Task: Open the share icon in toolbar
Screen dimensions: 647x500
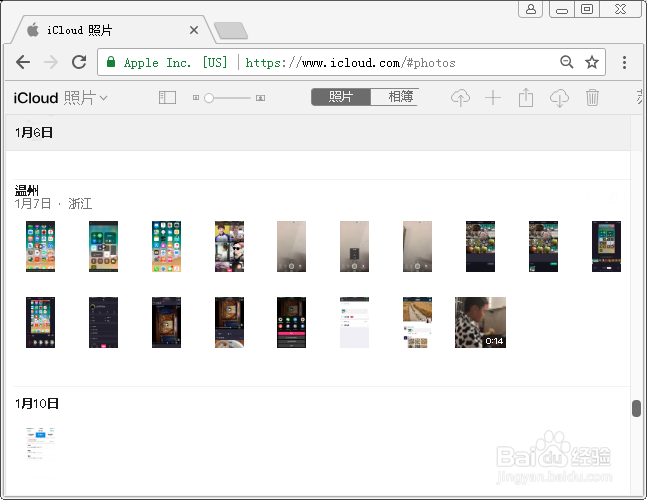Action: 526,98
